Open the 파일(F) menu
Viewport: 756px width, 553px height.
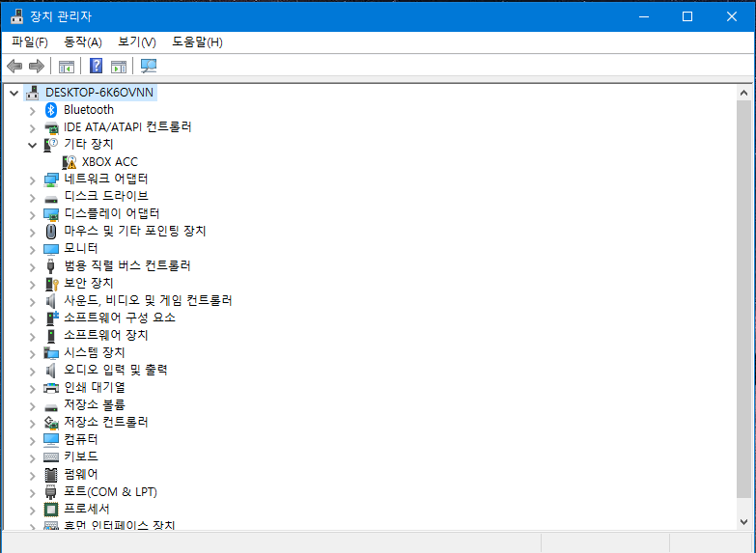pos(29,42)
